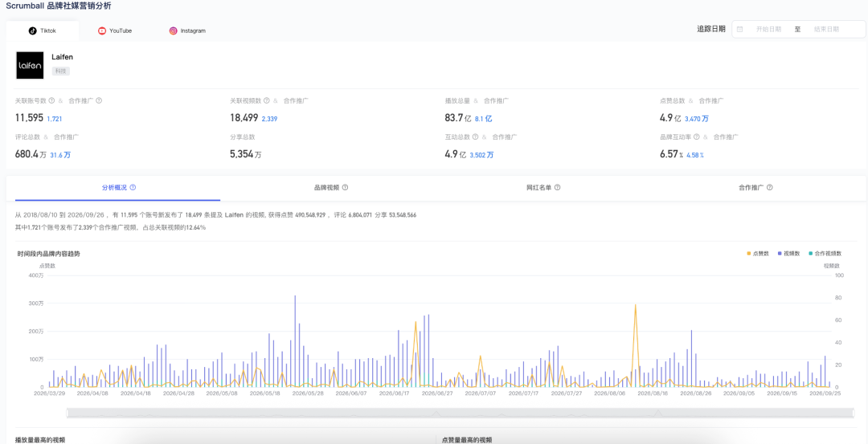
Task: Click the blue 31.6 万 partnered comments value
Action: 60,156
